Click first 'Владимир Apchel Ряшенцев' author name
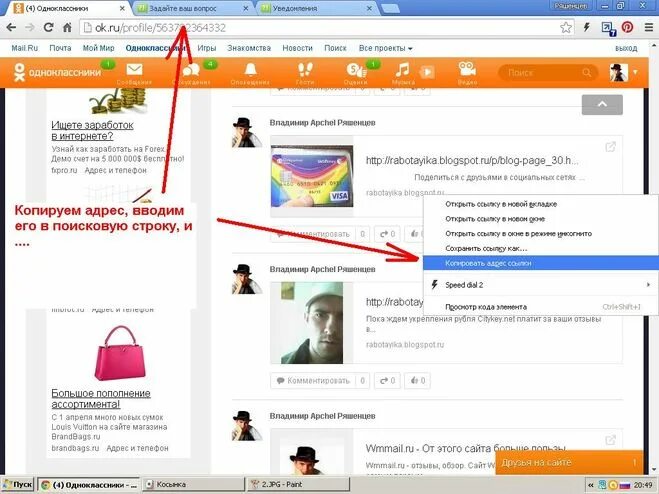The width and height of the screenshot is (659, 494). pyautogui.click(x=322, y=123)
